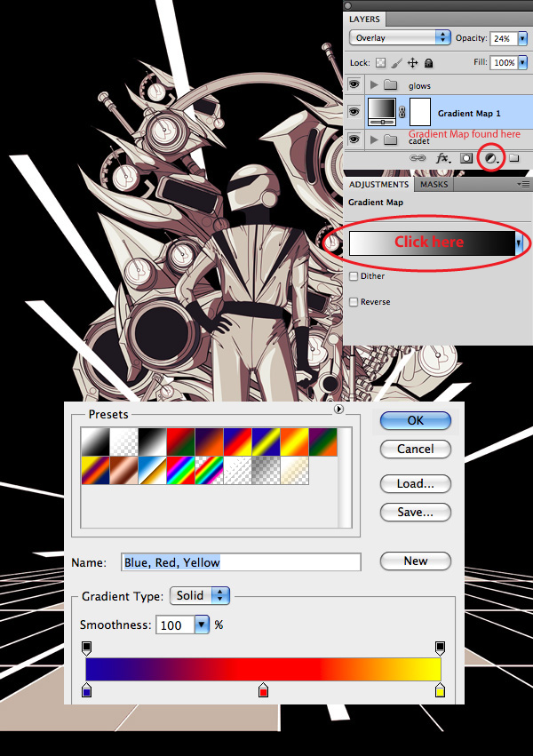Click the Presets list scrollbar
This screenshot has height=756, width=533.
pyautogui.click(x=345, y=477)
